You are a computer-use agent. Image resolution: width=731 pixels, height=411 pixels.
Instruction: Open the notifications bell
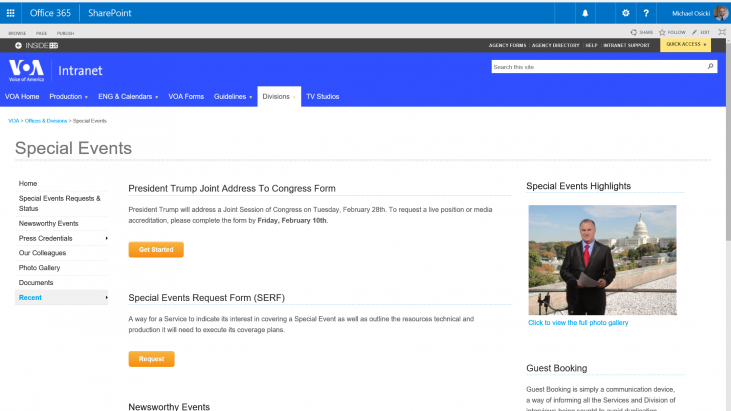pos(585,14)
